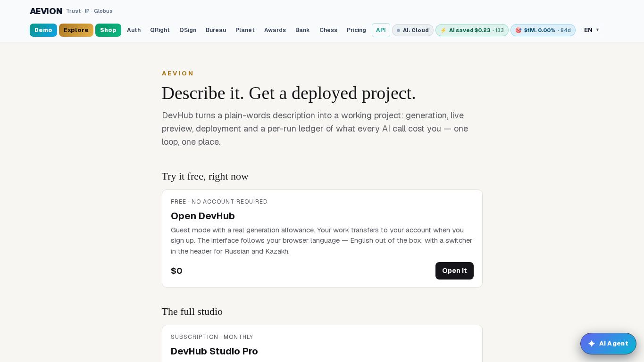Open the Bank menu item
The width and height of the screenshot is (644, 362).
302,30
